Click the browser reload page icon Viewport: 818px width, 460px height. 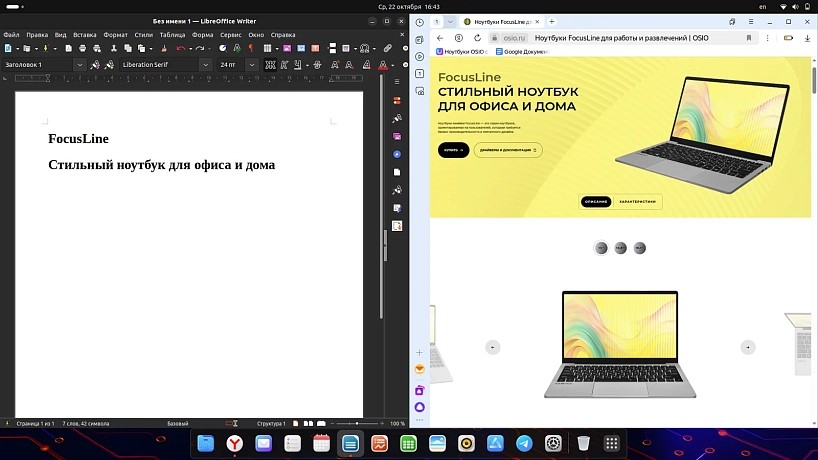476,37
